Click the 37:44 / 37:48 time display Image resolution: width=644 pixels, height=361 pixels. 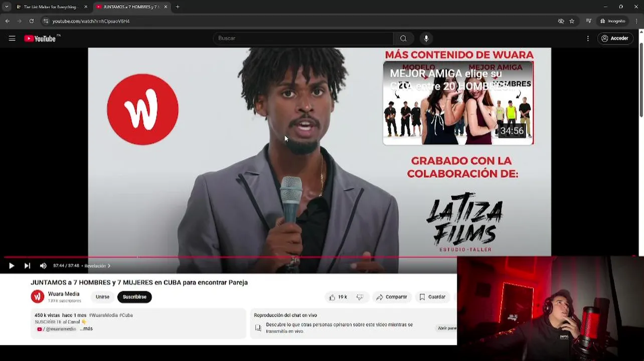[66, 266]
